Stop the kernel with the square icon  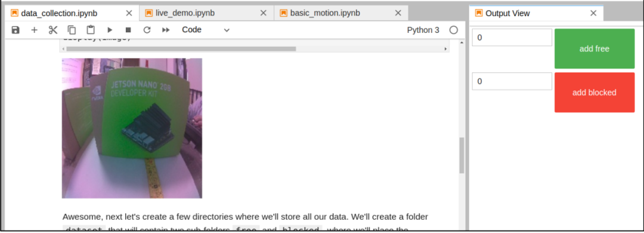click(128, 30)
